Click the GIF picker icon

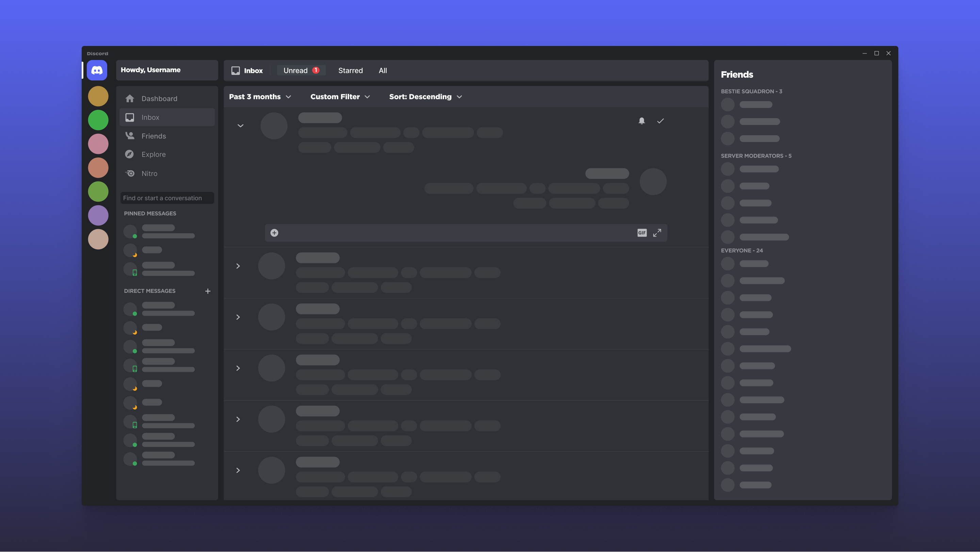(642, 233)
